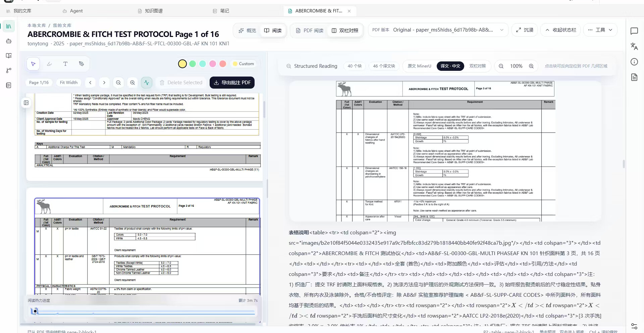Open the Page 1/16 page selector

pos(39,83)
